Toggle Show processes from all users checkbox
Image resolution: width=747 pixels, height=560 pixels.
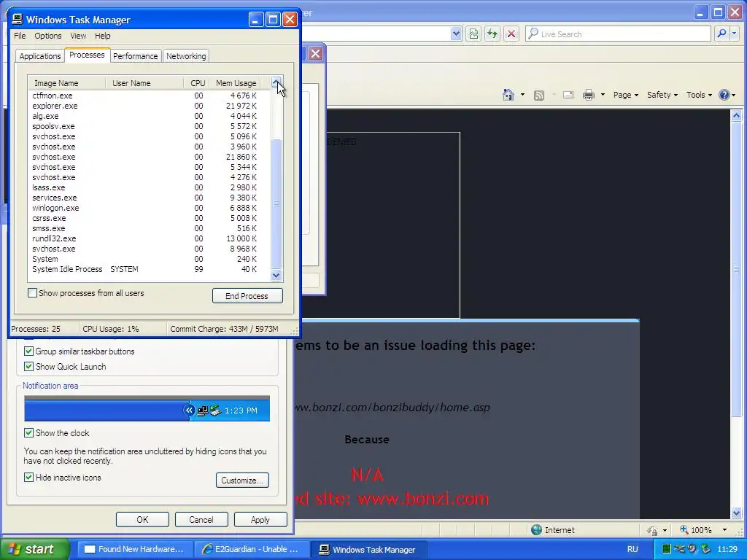click(x=32, y=293)
